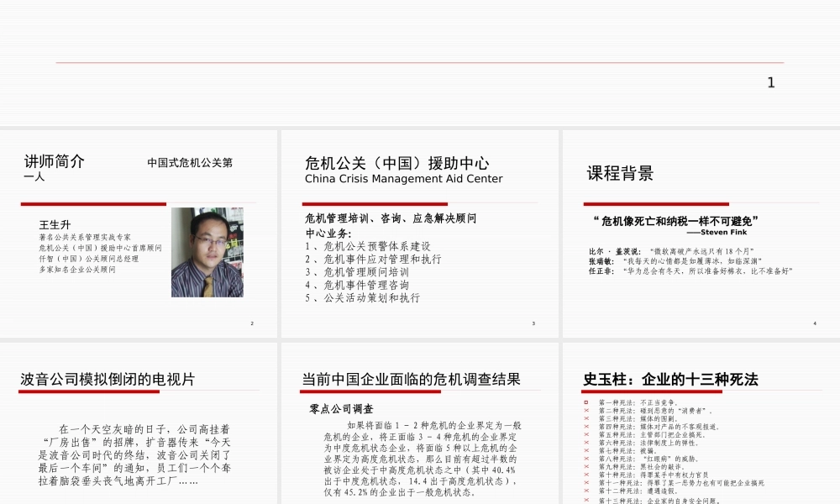This screenshot has width=840, height=504.
Task: Select the name 王生升
Action: (55, 225)
